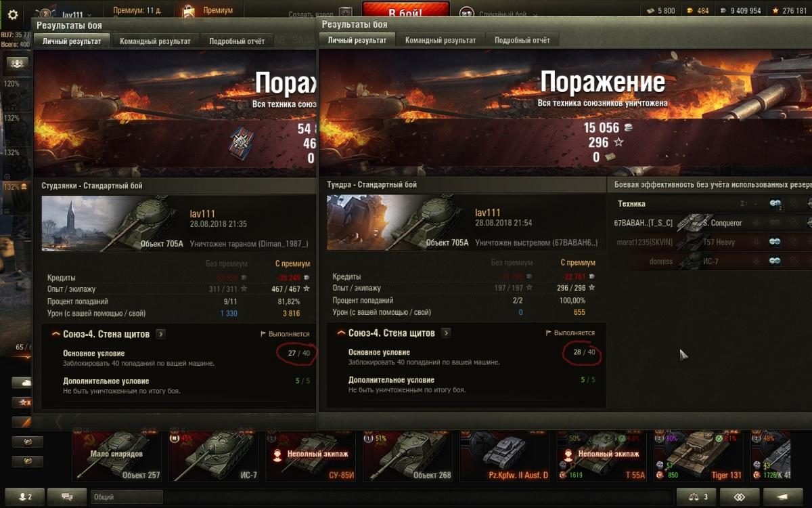This screenshot has height=508, width=812.
Task: Open the settings gear menu
Action: click(13, 14)
